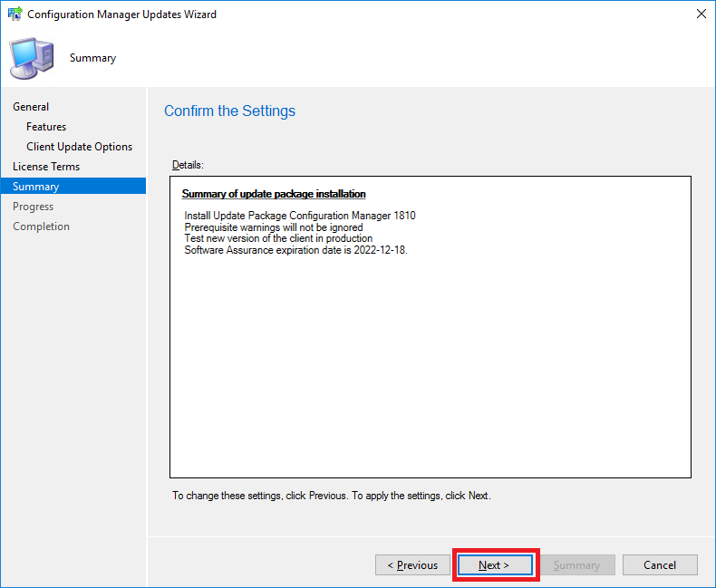Select the highlighted Summary step in sidebar
716x588 pixels.
[x=73, y=187]
